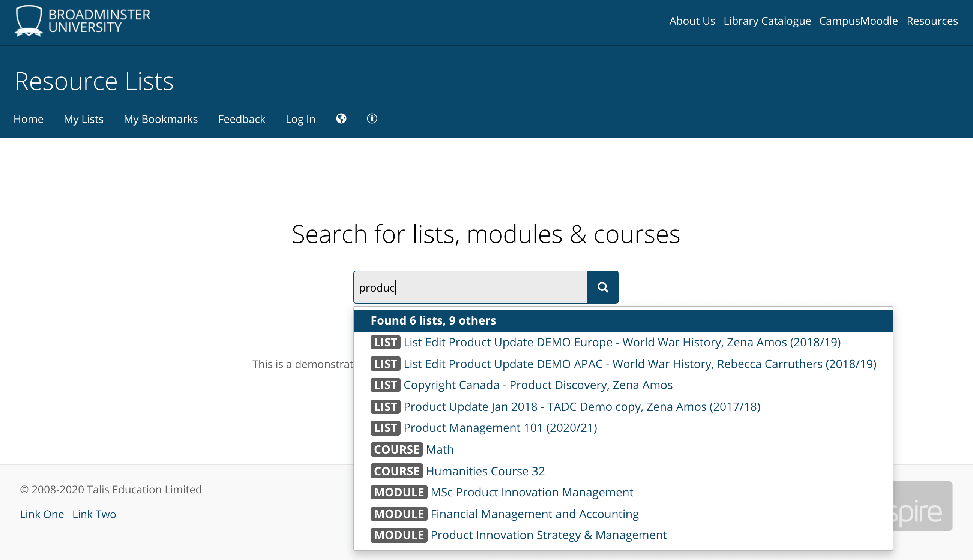The height and width of the screenshot is (560, 973).
Task: Open Resources link in top bar
Action: click(x=932, y=21)
